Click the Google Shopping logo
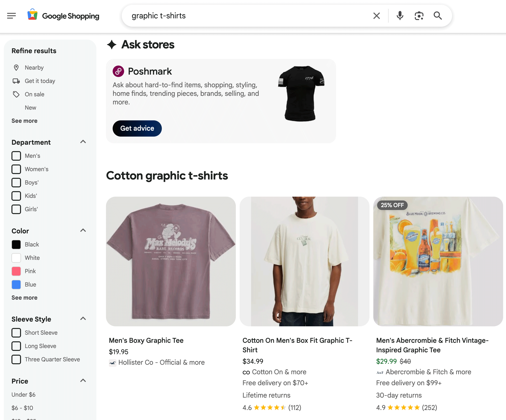Viewport: 506px width, 420px height. [x=63, y=16]
